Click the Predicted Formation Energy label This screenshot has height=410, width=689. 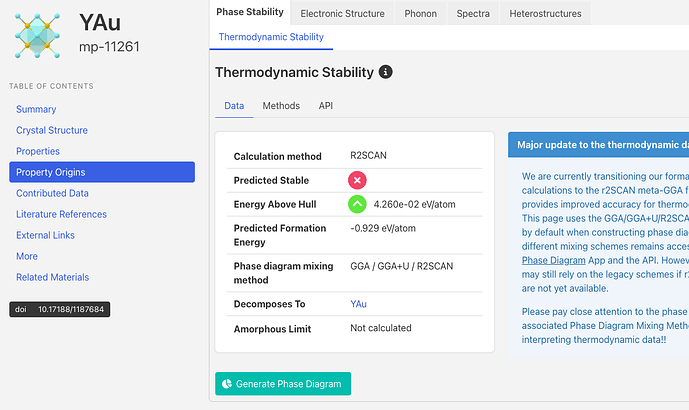280,235
